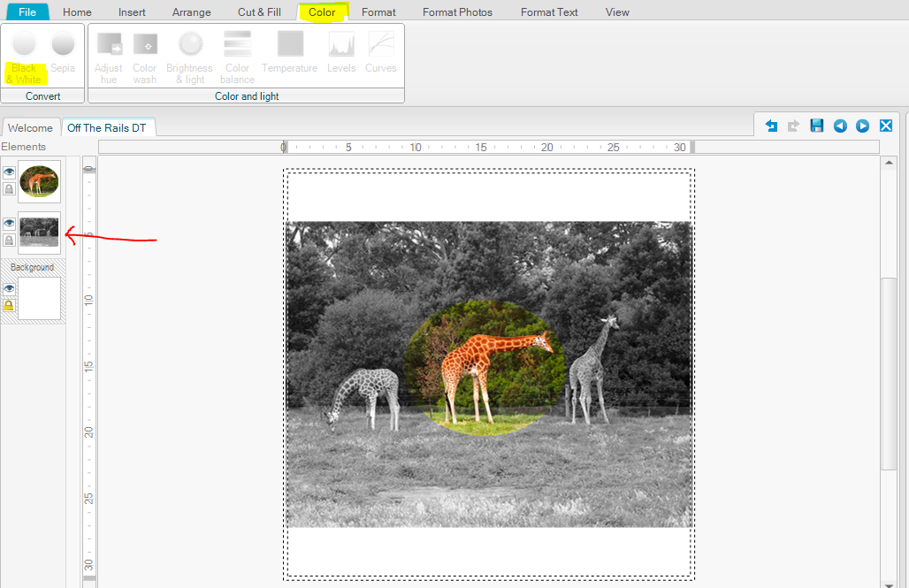Click the Convert group label

click(43, 96)
